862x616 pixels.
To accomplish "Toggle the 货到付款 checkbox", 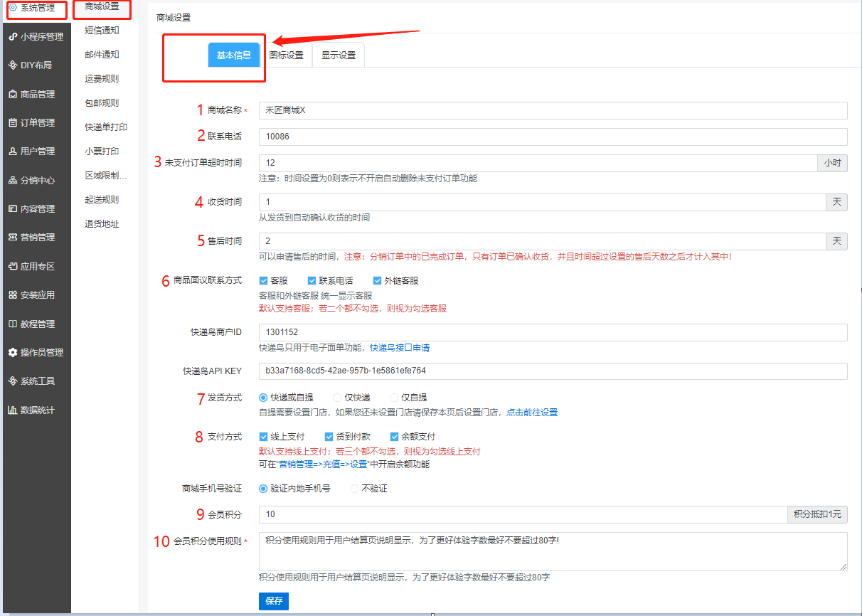I will click(x=329, y=437).
